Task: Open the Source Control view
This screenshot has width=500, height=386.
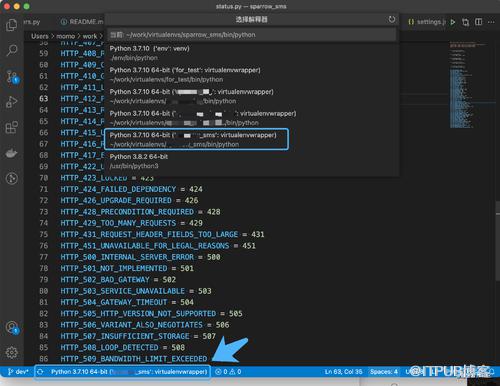Action: coord(12,76)
